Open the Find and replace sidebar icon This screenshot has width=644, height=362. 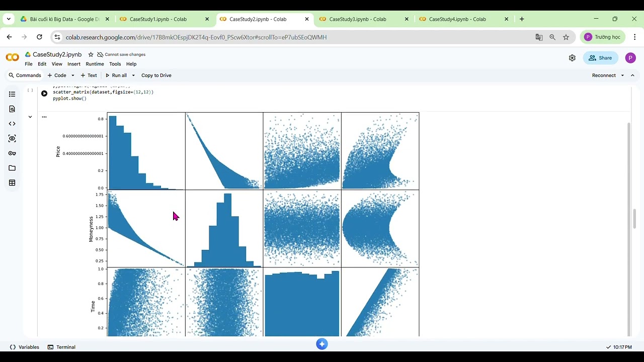click(12, 109)
